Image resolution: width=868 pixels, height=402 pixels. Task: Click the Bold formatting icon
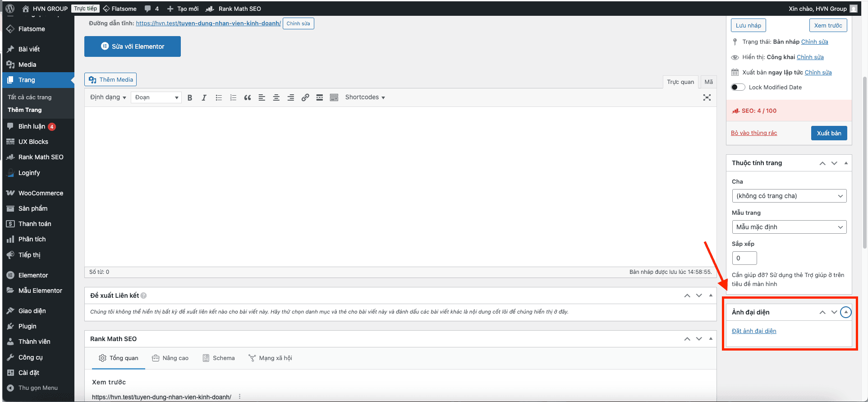[x=190, y=97]
